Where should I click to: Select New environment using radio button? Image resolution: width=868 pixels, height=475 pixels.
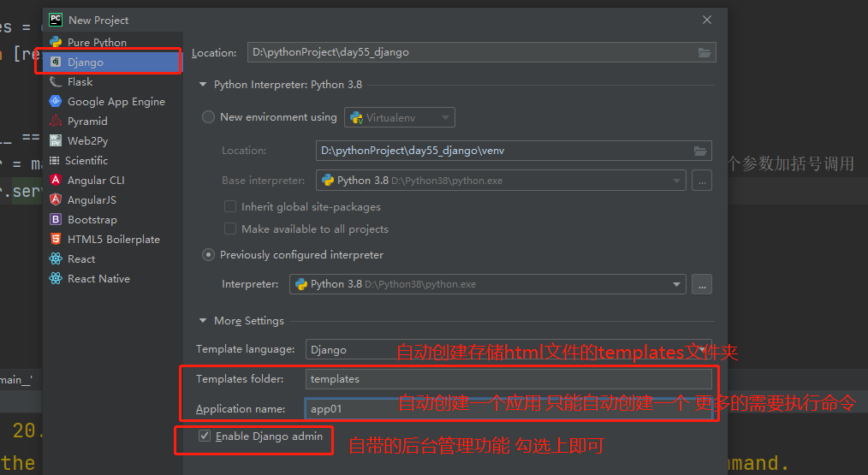click(x=208, y=117)
